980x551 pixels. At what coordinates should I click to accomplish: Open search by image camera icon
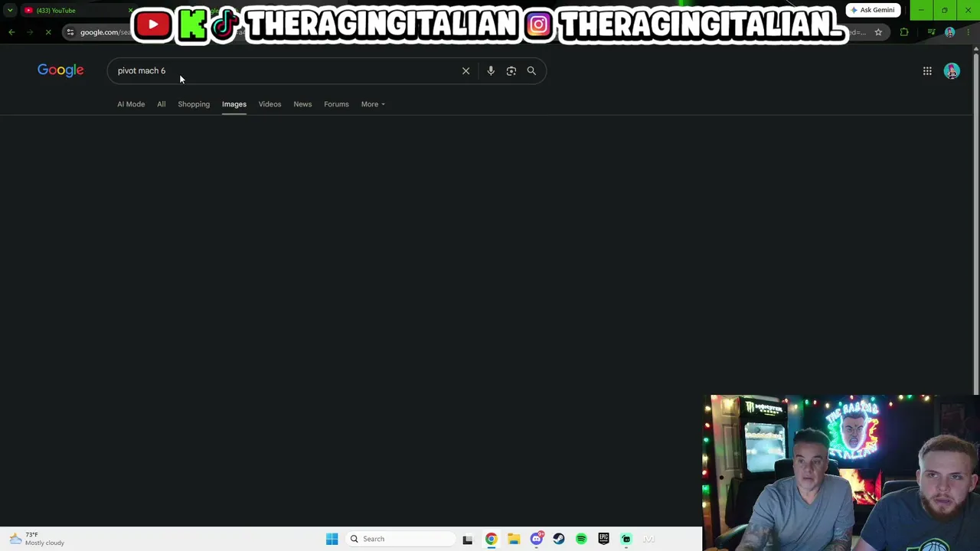[x=511, y=70]
